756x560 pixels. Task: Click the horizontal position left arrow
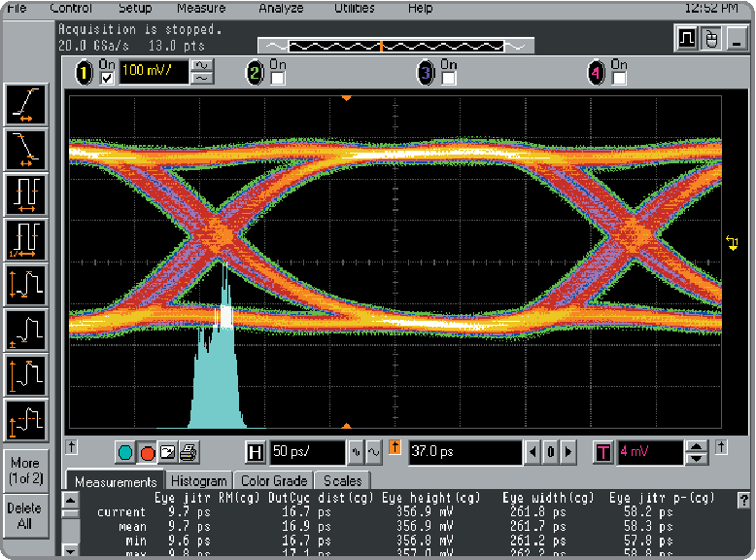(532, 452)
